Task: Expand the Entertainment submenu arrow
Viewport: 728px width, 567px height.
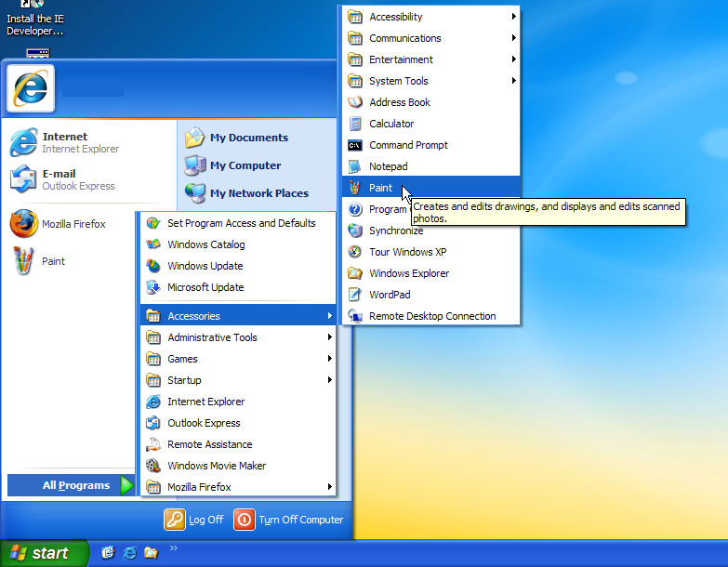Action: click(x=513, y=59)
